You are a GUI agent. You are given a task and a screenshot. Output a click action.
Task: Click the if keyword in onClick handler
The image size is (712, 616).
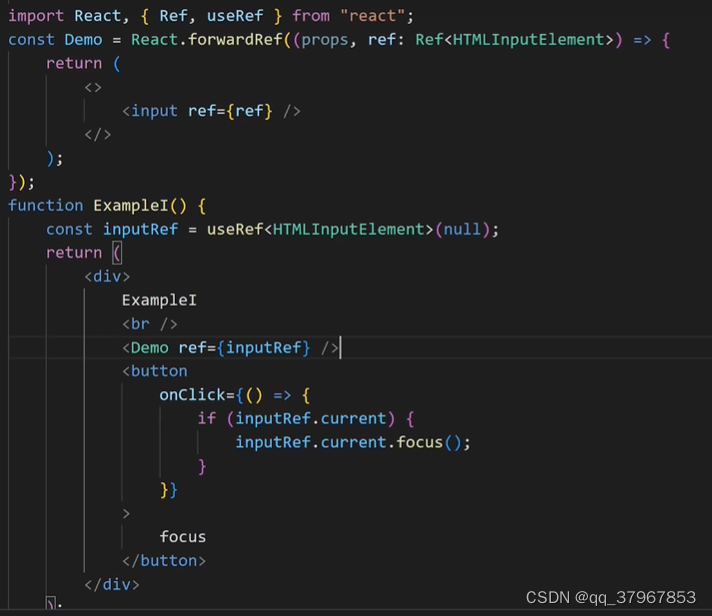(x=206, y=418)
